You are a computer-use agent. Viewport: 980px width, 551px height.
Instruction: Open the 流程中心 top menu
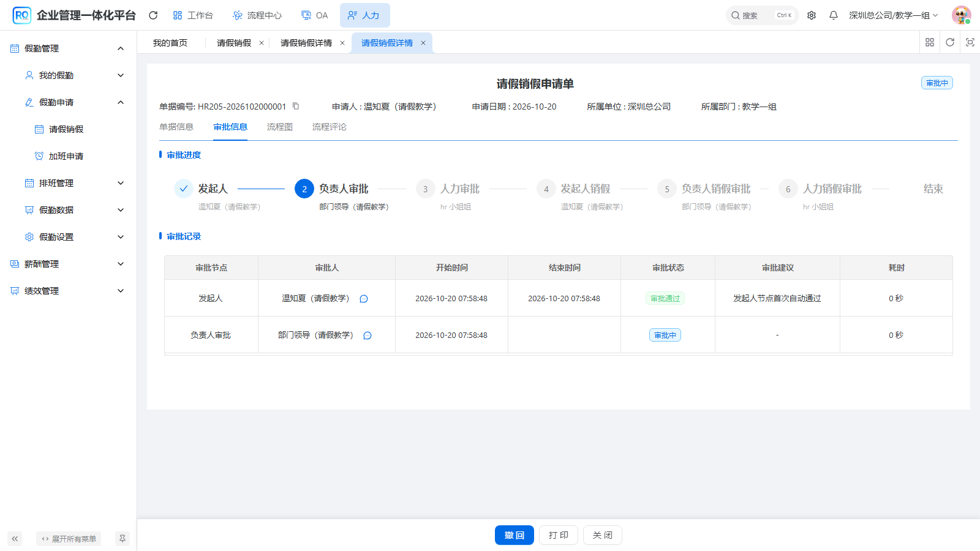tap(257, 15)
